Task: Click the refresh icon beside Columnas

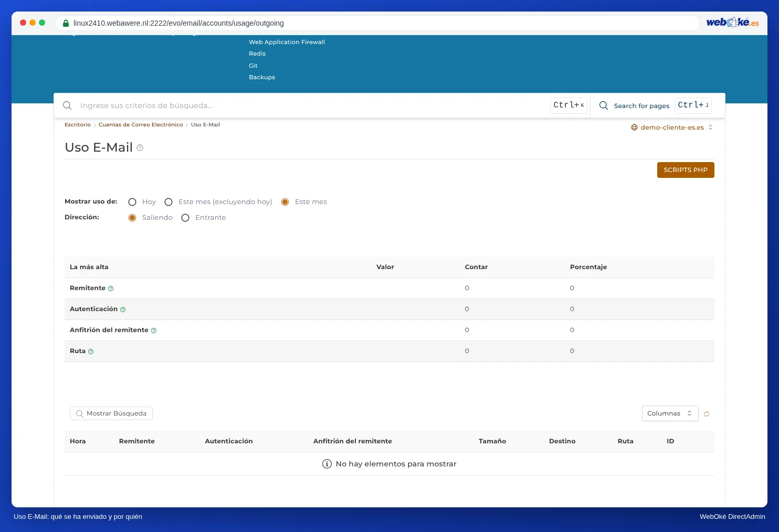Action: [x=707, y=414]
